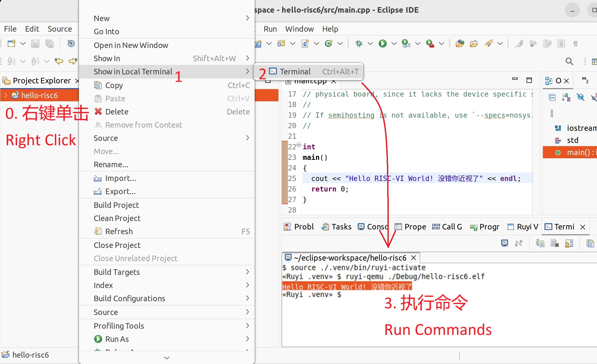597x364 pixels.
Task: Click the Clear Terminal icon
Action: click(x=555, y=243)
